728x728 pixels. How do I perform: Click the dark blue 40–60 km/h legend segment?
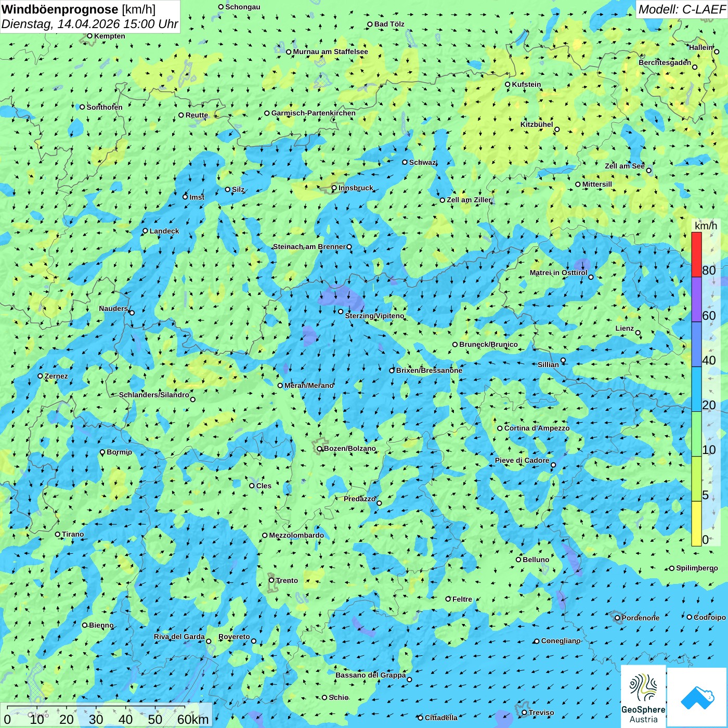click(696, 345)
